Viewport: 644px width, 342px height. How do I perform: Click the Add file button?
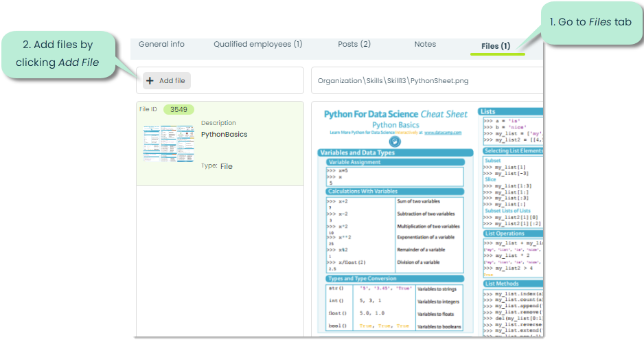click(167, 80)
